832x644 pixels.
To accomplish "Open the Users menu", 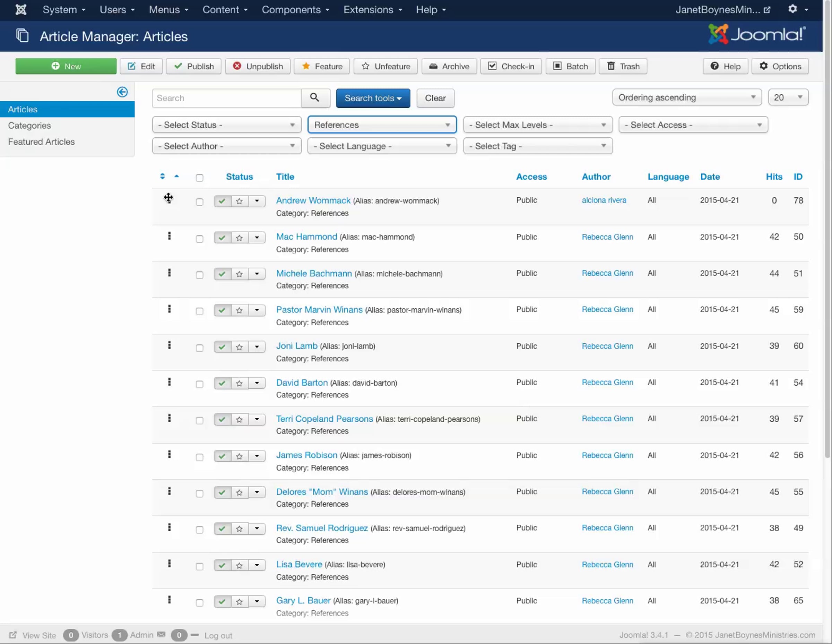I will [117, 9].
